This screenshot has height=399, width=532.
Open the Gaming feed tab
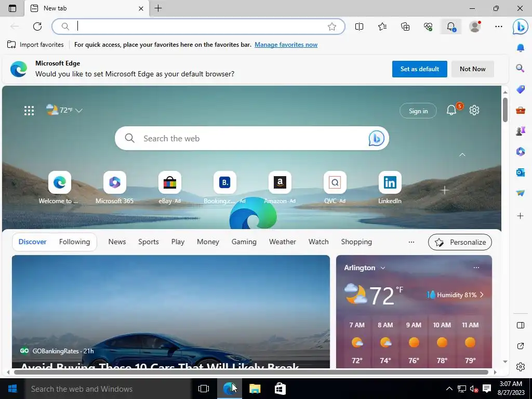click(244, 242)
